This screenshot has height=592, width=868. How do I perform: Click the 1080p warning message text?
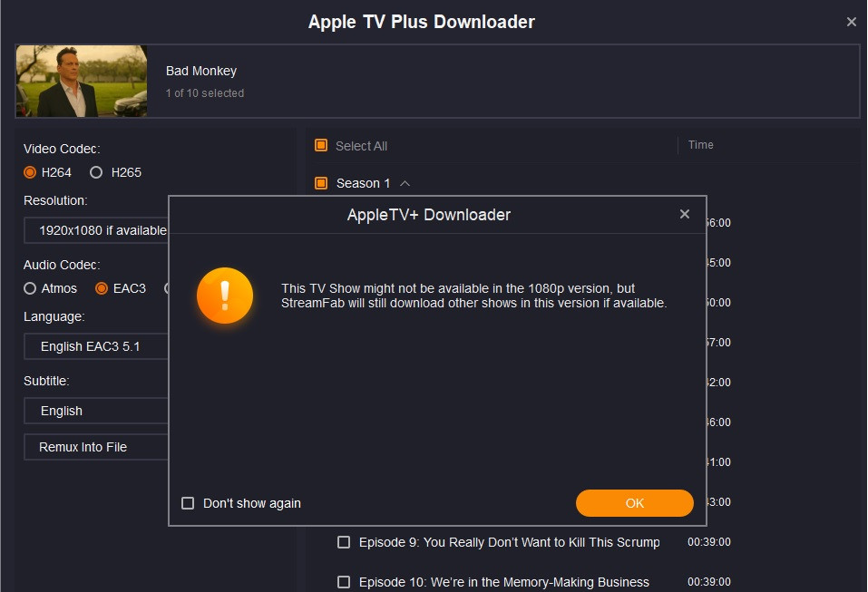[473, 296]
